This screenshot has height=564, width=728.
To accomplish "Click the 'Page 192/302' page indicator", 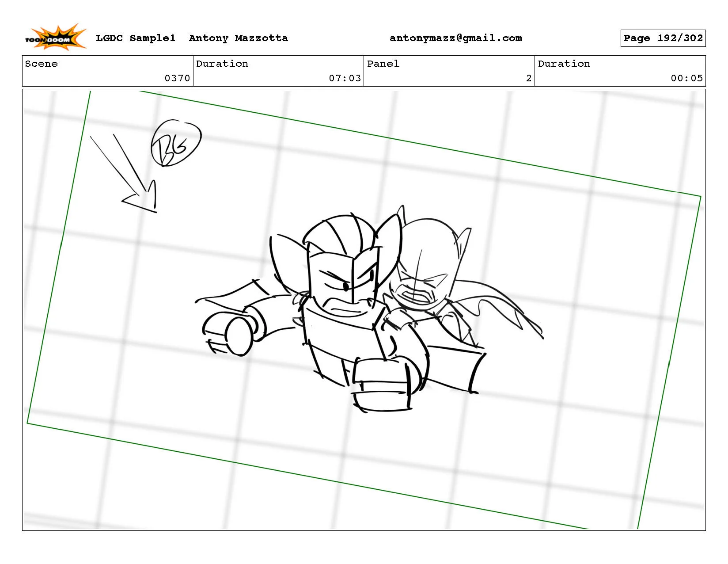I will [663, 38].
